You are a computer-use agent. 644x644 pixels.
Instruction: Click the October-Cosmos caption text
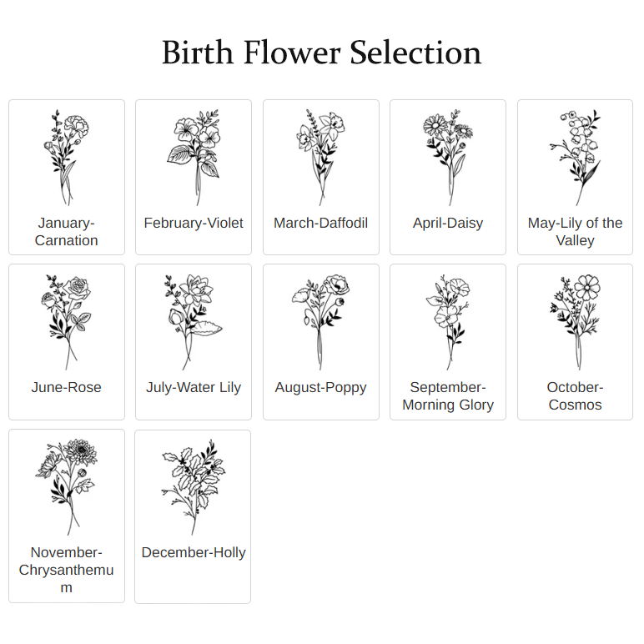click(x=575, y=396)
